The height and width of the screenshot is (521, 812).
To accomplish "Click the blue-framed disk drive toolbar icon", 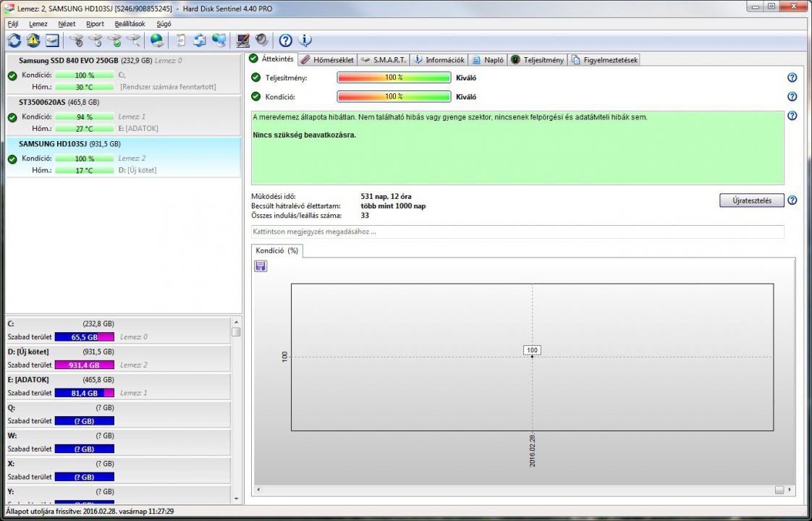I will (52, 41).
